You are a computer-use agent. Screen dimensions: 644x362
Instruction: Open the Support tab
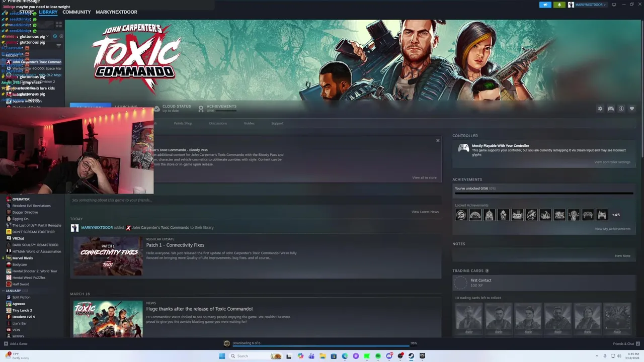click(x=277, y=123)
